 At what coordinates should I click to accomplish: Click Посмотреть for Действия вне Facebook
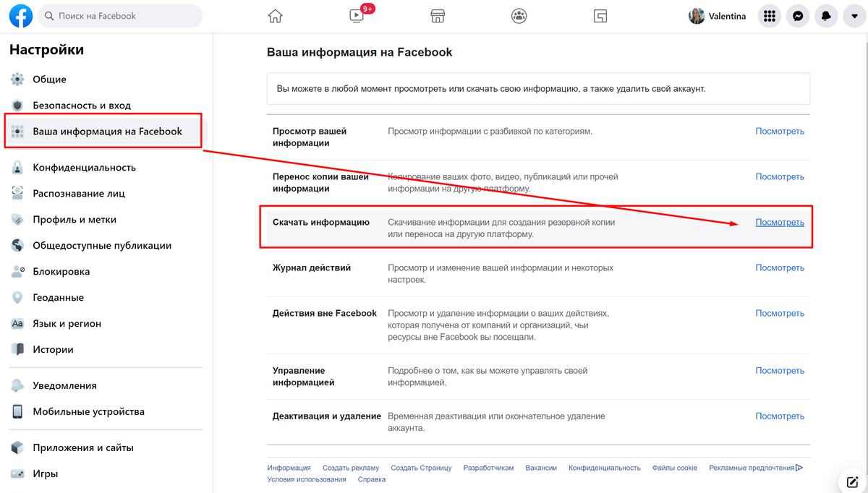click(x=780, y=314)
